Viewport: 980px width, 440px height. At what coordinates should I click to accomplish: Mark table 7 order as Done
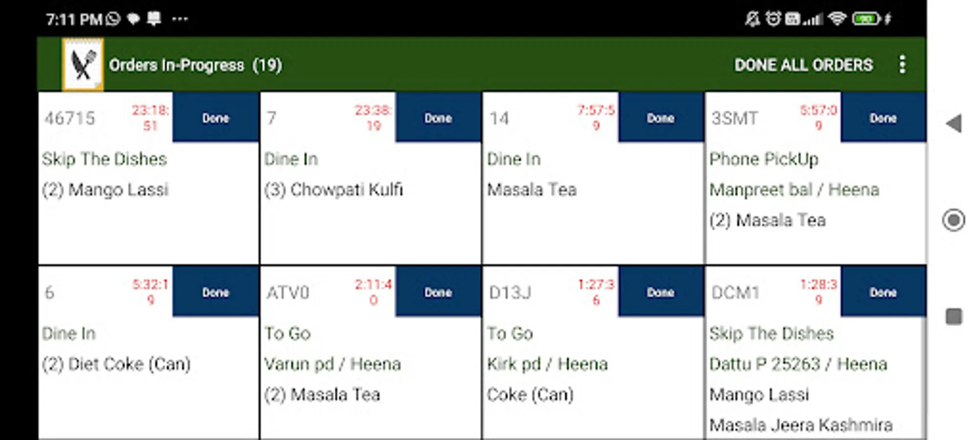click(x=438, y=117)
